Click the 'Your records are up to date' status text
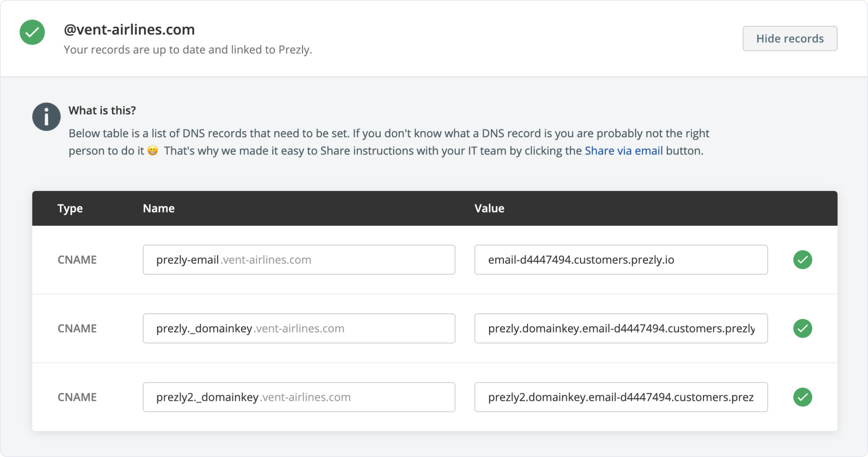This screenshot has width=868, height=457. coord(188,50)
